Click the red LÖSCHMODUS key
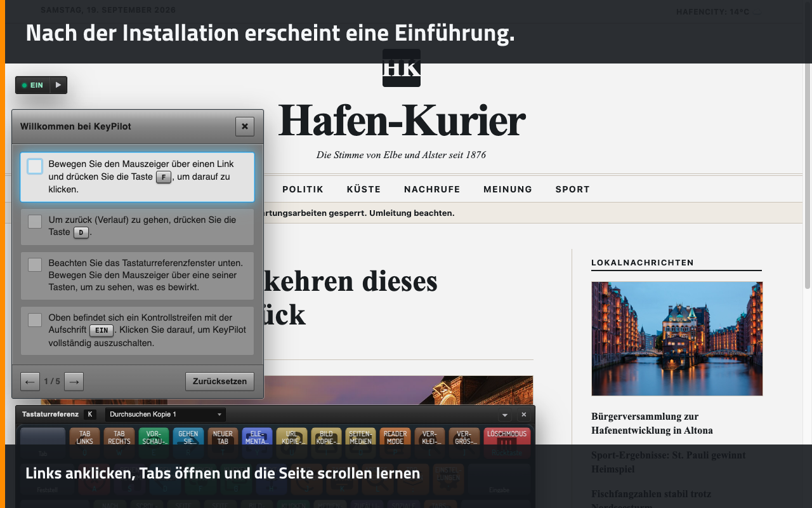Screen dimensions: 812x508 507,443
